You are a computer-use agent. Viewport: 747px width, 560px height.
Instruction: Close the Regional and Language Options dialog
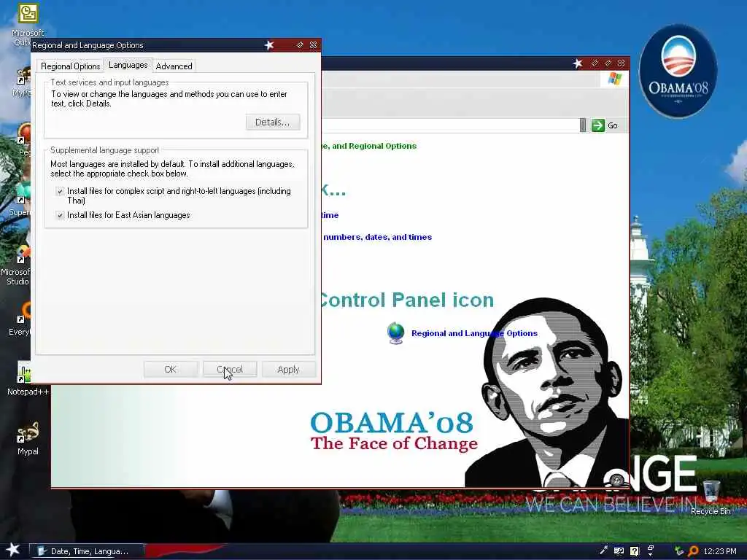pyautogui.click(x=313, y=44)
